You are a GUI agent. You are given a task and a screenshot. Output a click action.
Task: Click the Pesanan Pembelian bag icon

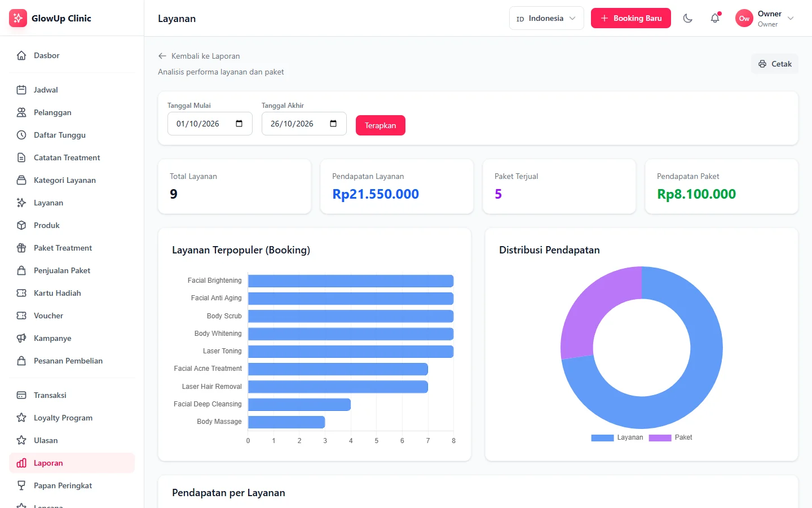(21, 361)
